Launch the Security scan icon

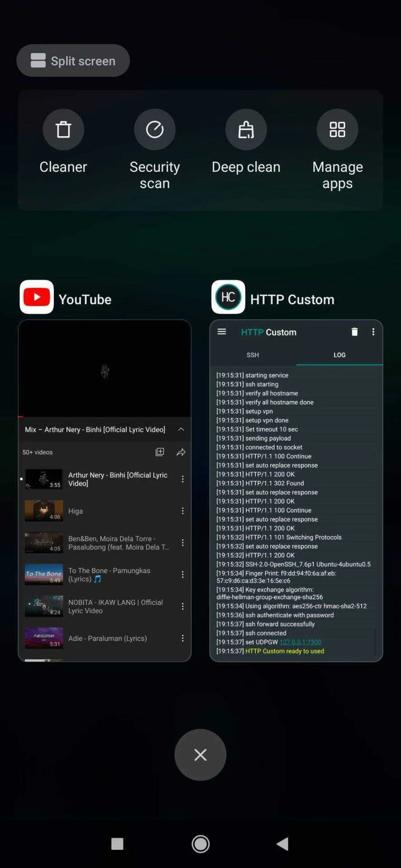155,130
